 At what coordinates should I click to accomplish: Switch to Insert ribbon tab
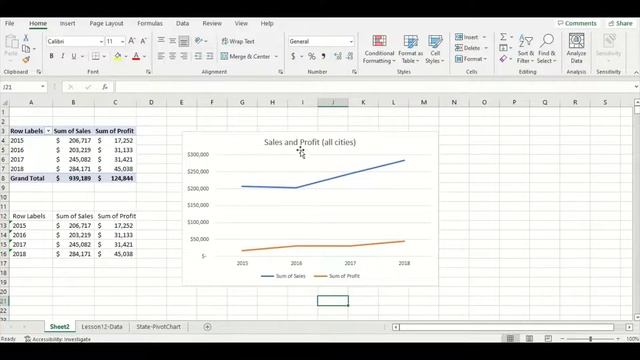point(67,23)
